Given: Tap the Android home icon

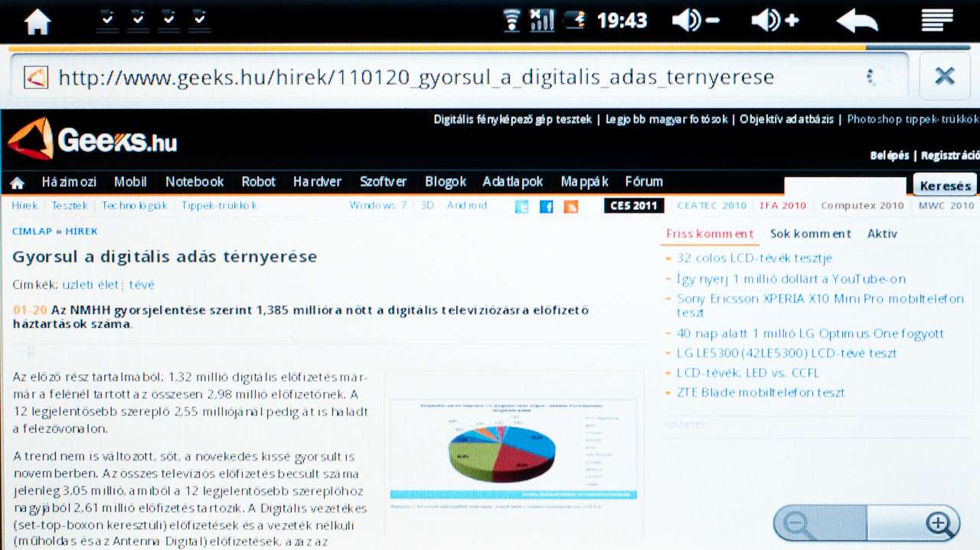Looking at the screenshot, I should pyautogui.click(x=38, y=21).
